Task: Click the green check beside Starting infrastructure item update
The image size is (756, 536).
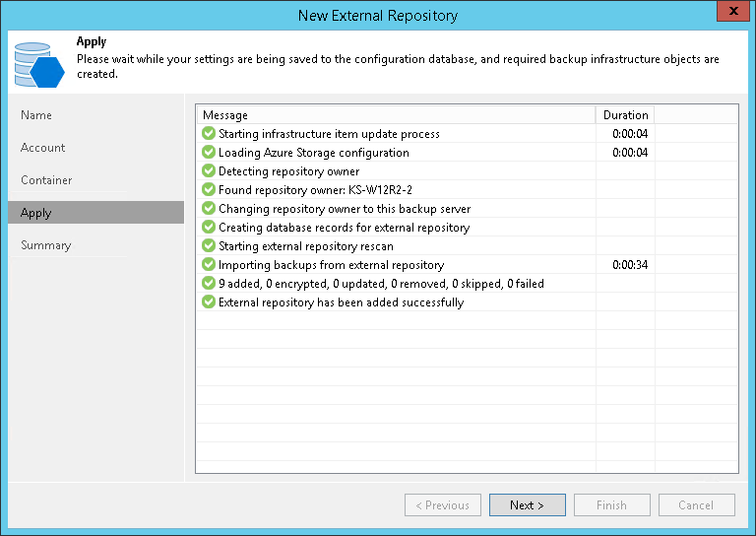Action: [x=209, y=134]
